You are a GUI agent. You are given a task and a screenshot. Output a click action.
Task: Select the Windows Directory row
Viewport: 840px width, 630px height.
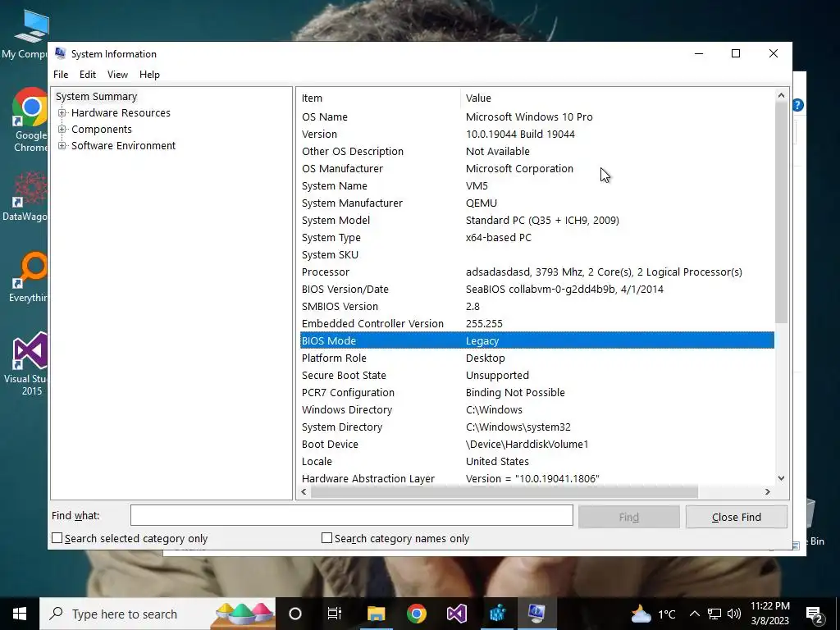point(536,410)
